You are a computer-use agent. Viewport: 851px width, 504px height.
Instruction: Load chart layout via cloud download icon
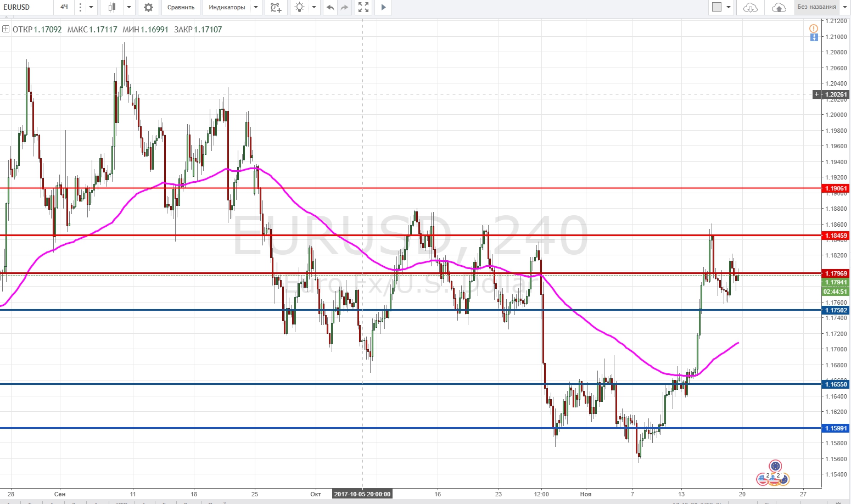tap(750, 7)
